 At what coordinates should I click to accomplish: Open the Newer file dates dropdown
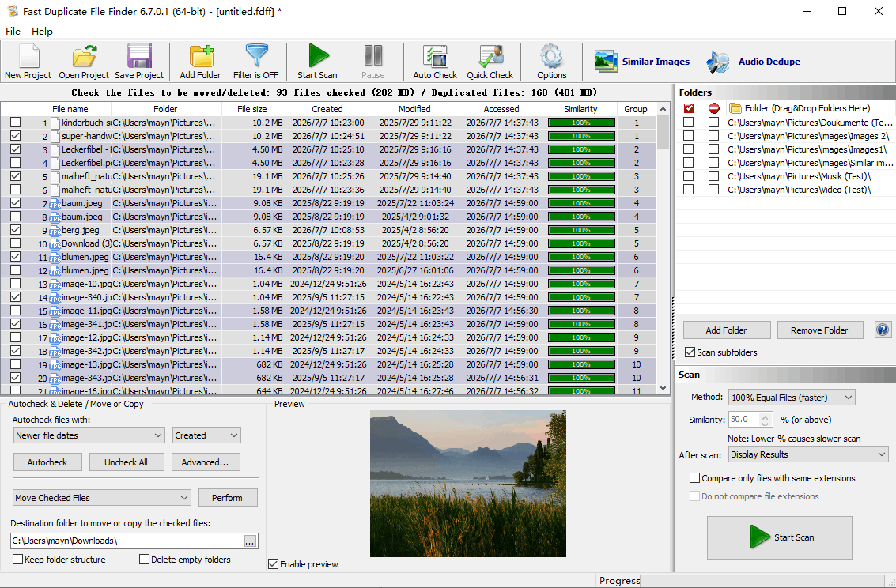coord(89,435)
